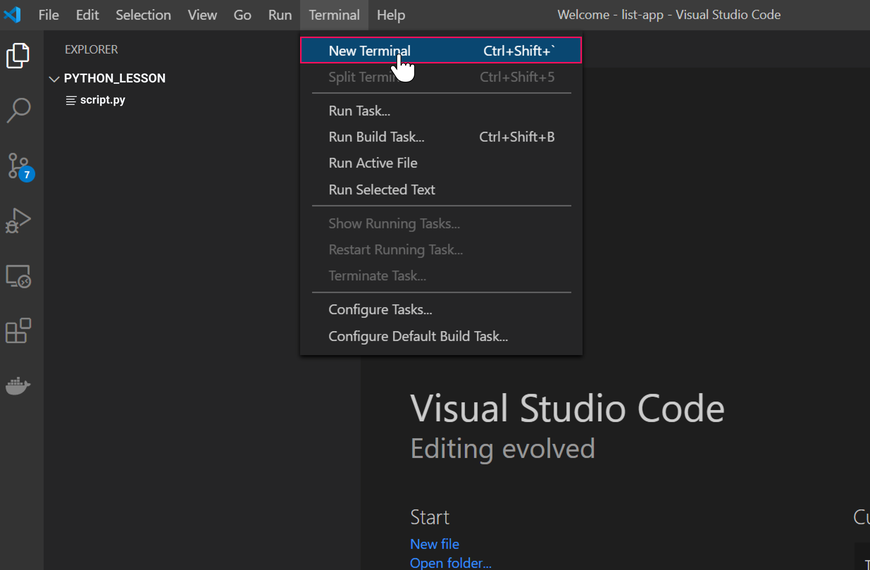Open the Edit menu
The image size is (870, 570).
(87, 15)
